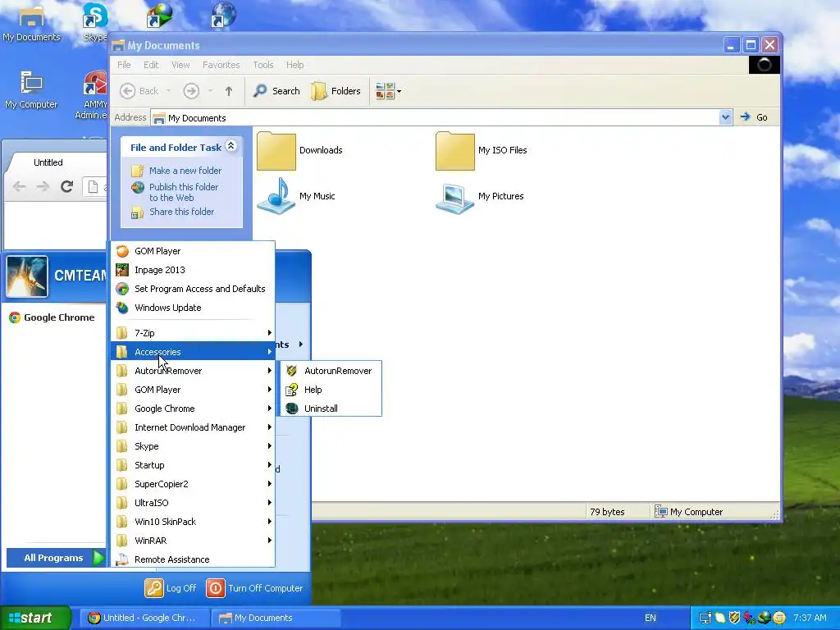This screenshot has height=630, width=840.
Task: Click the Start button on the taskbar
Action: [34, 618]
